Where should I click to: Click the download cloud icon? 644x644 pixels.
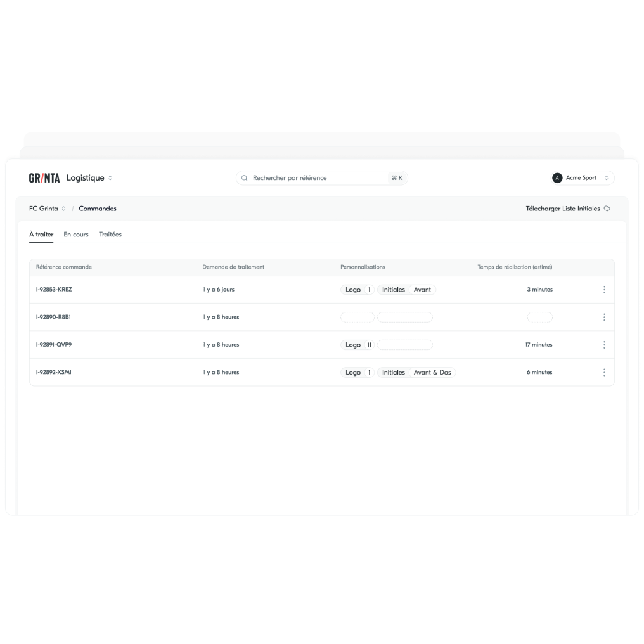(x=607, y=209)
